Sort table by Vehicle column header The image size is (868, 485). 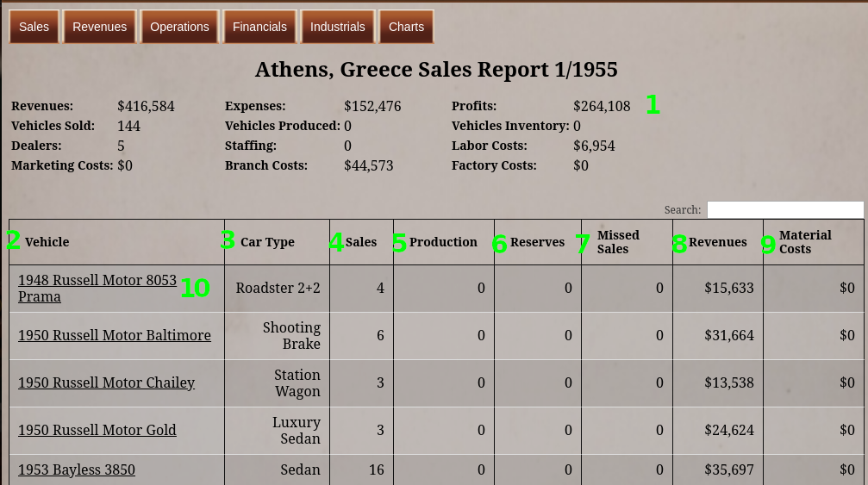pos(47,242)
